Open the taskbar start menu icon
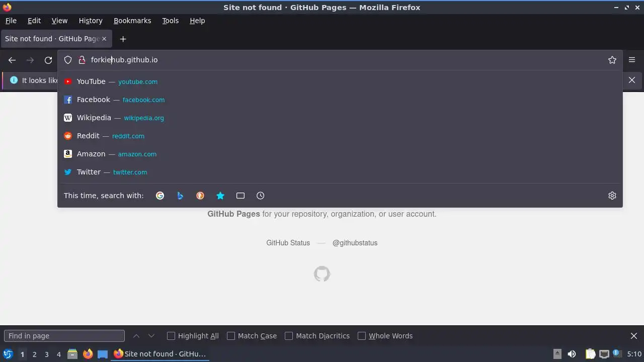Image resolution: width=644 pixels, height=362 pixels. [8, 354]
